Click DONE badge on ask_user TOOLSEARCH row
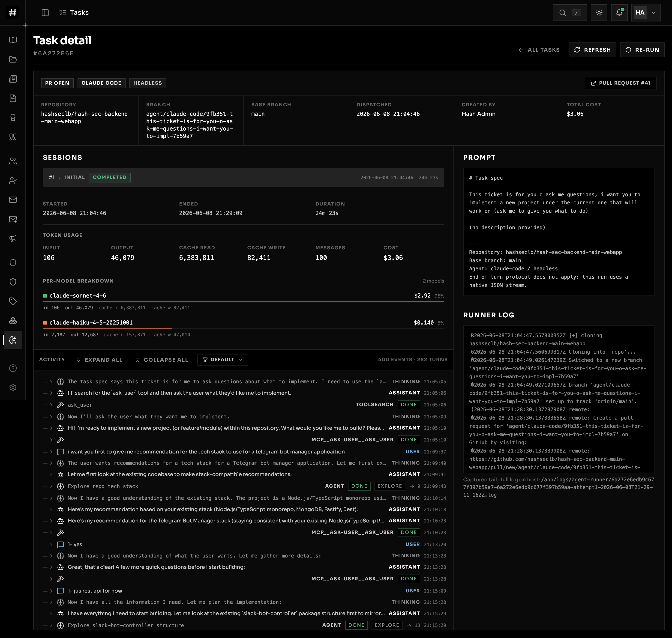This screenshot has height=638, width=672. pos(409,405)
